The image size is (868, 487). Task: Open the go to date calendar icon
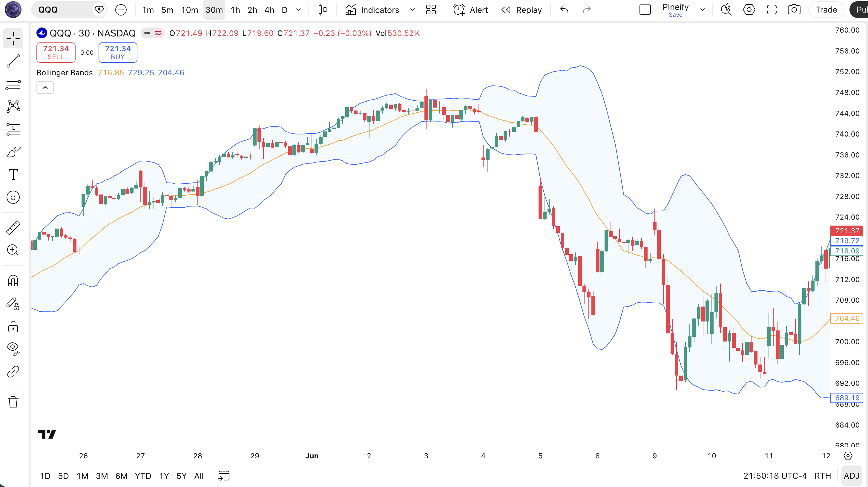(x=224, y=476)
